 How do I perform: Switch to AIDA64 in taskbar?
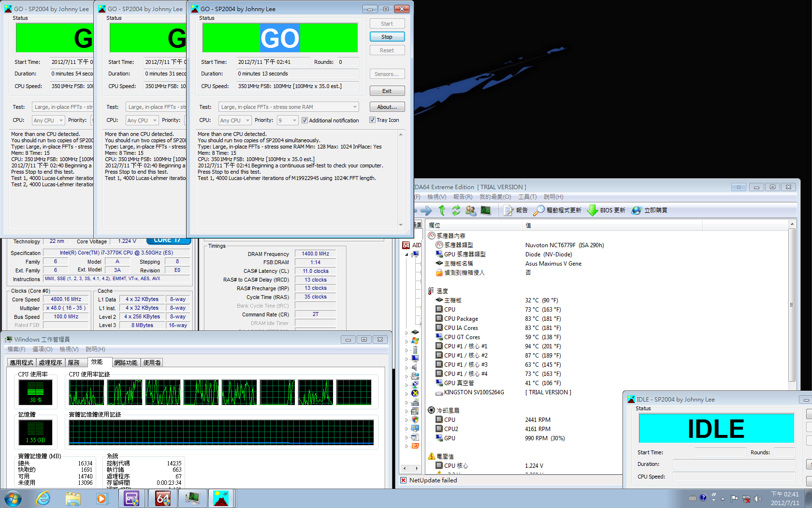click(x=163, y=498)
